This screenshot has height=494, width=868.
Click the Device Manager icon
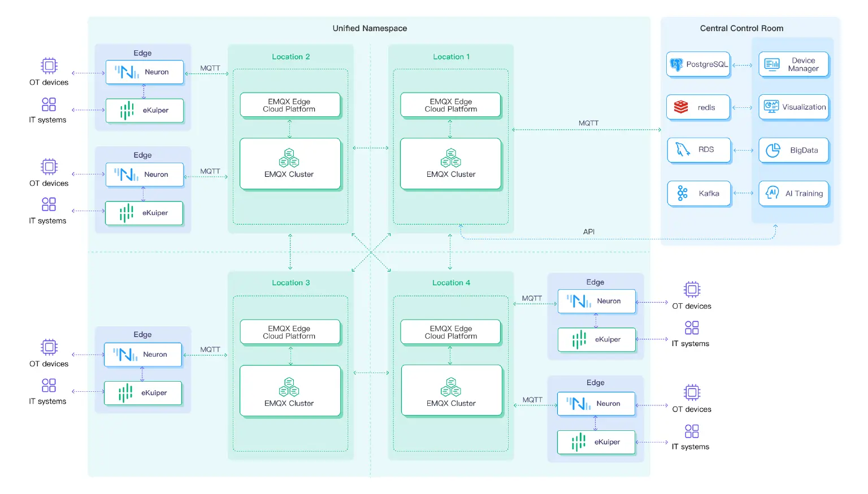pos(772,64)
